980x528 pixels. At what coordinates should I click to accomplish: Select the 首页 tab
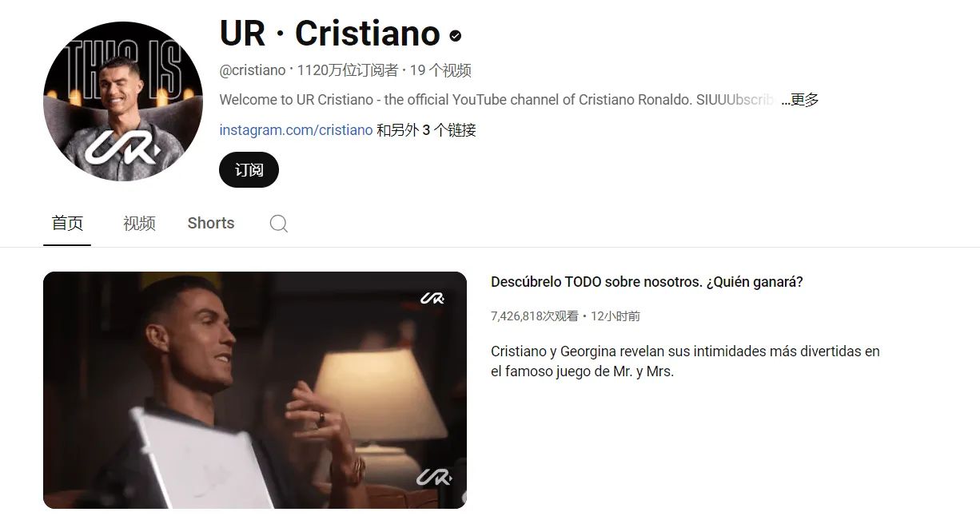coord(67,224)
